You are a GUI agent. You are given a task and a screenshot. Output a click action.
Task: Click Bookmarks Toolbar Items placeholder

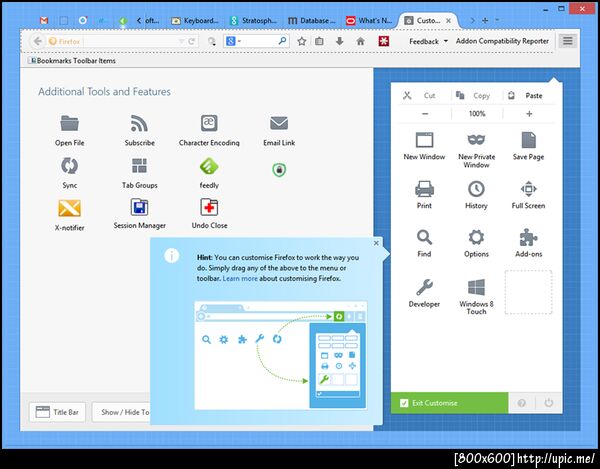pyautogui.click(x=72, y=60)
